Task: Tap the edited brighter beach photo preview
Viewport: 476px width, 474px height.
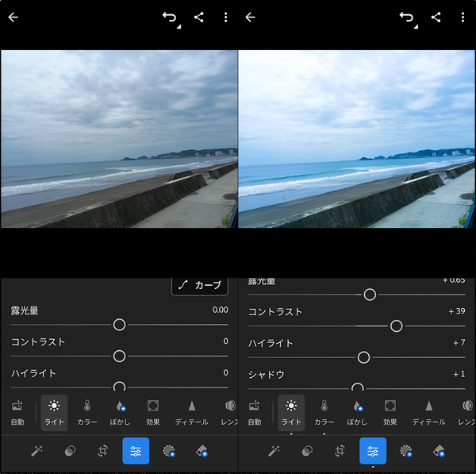Action: point(357,139)
